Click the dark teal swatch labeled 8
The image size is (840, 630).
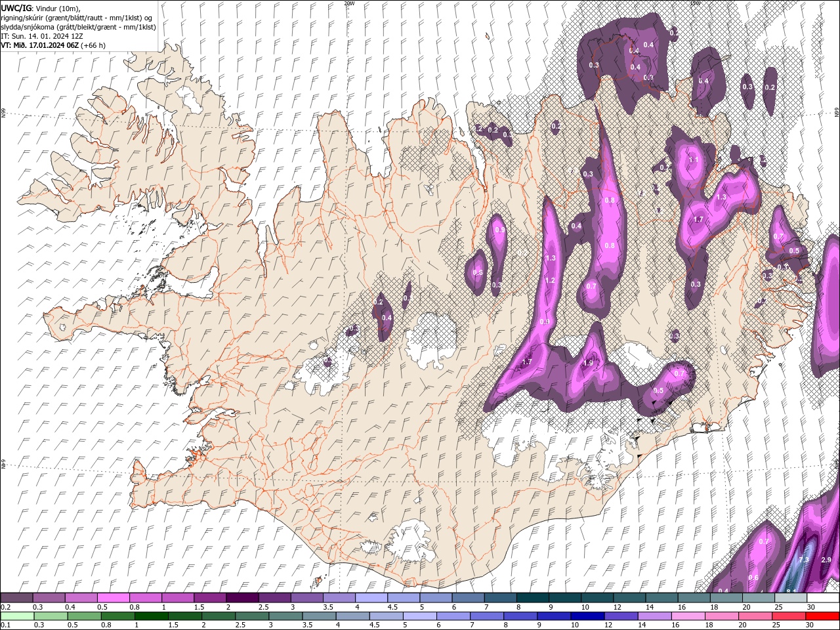point(532,598)
